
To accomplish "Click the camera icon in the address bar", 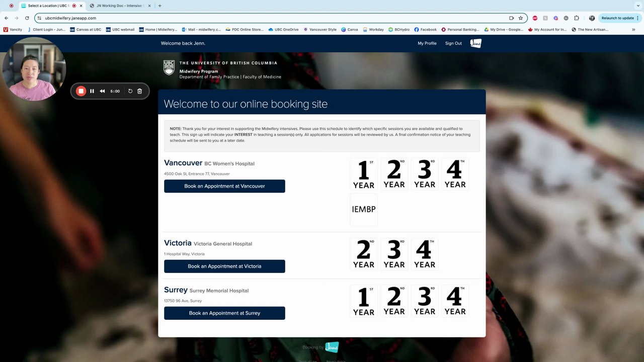I will click(x=511, y=18).
